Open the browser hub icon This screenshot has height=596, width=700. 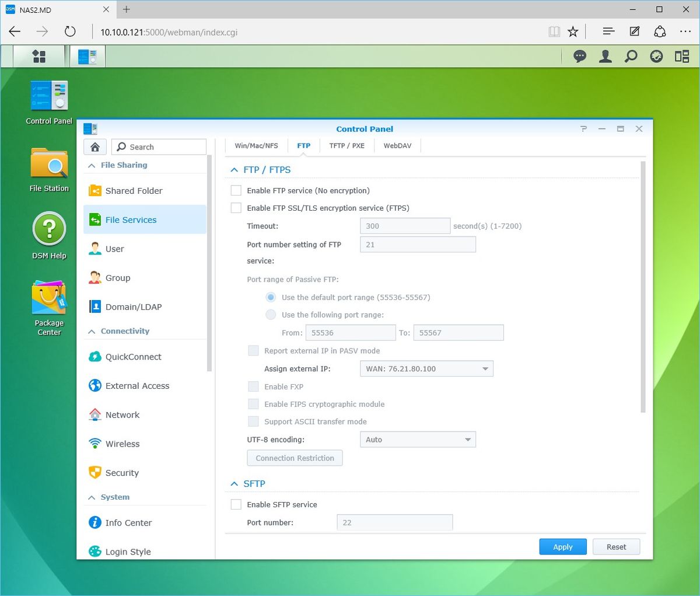point(608,32)
